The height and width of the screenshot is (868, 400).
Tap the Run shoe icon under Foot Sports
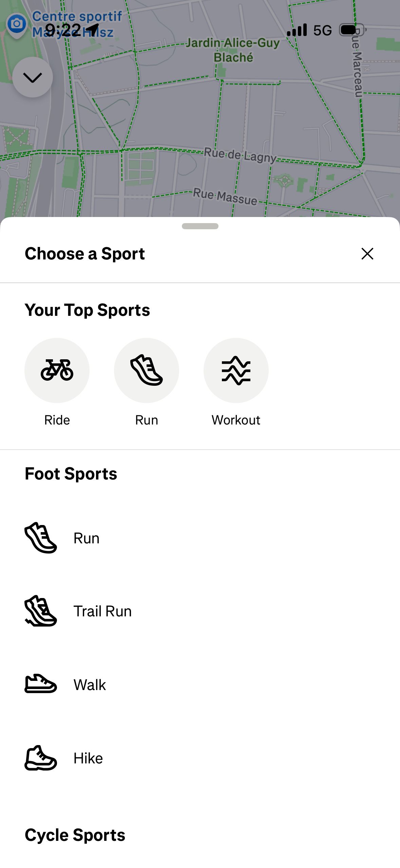(x=41, y=538)
